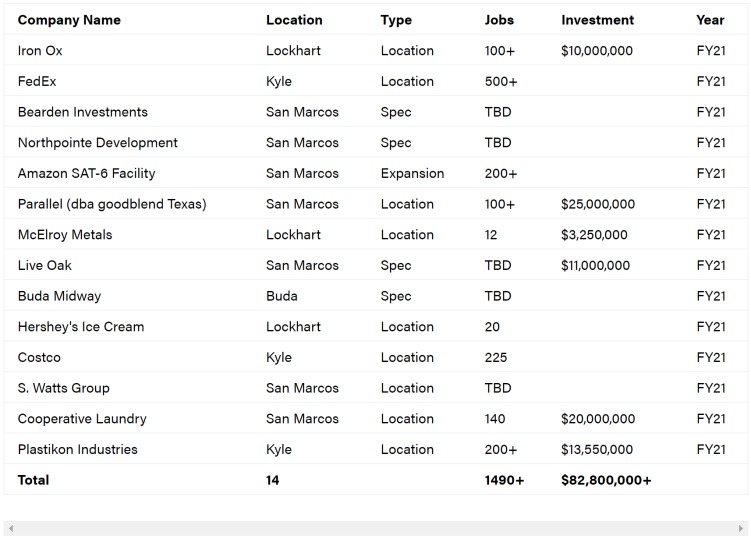Click the left arrow of the horizontal scrollbar
Image resolution: width=751 pixels, height=539 pixels.
(x=11, y=528)
